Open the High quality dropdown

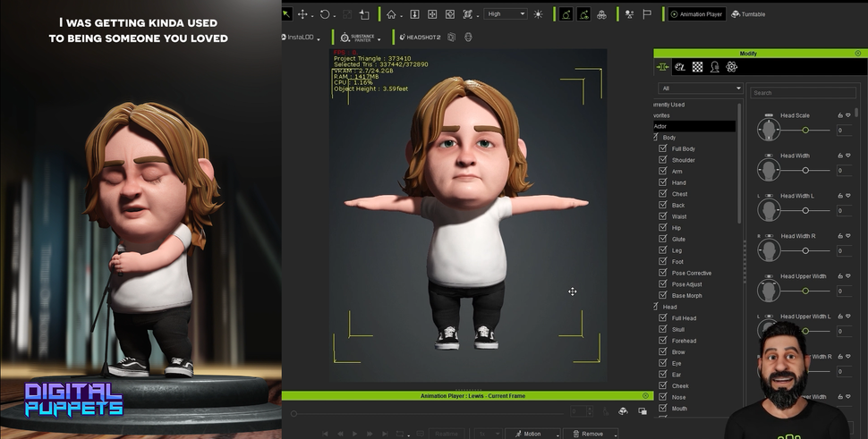(x=506, y=14)
